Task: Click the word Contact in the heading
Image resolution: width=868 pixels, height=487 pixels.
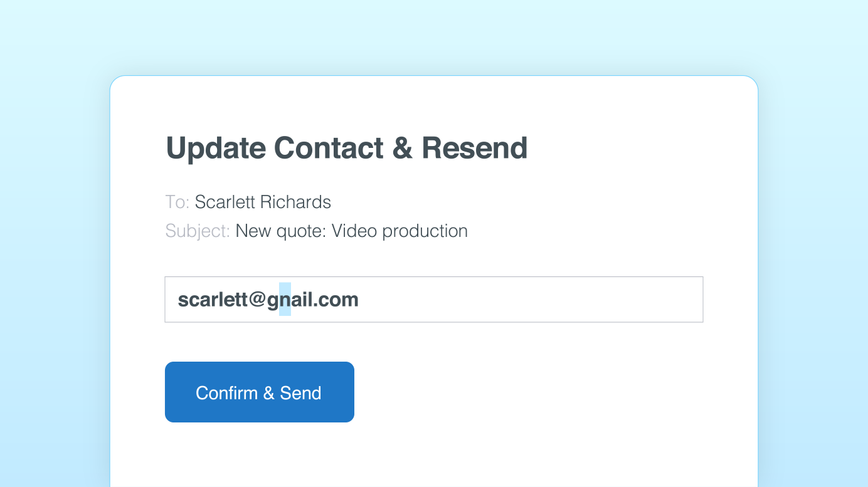Action: [x=329, y=149]
